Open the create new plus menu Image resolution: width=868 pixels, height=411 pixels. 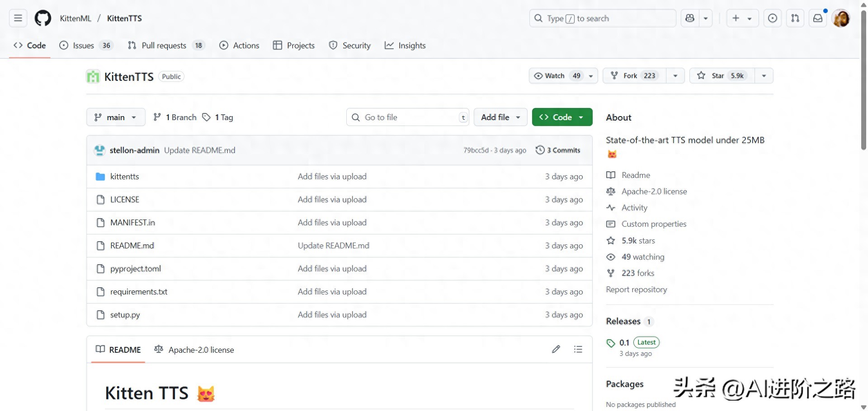click(742, 19)
